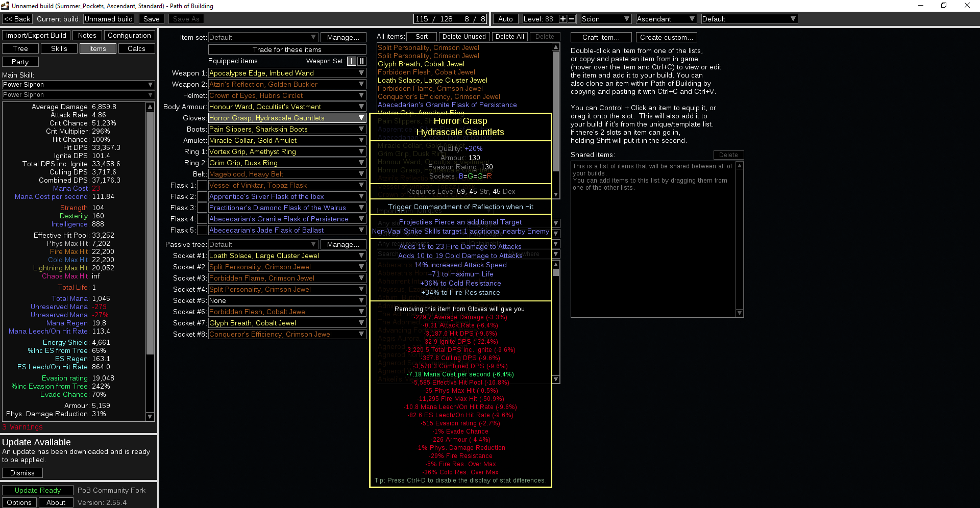Open the Main Skill Power Siphon dropdown

click(78, 85)
